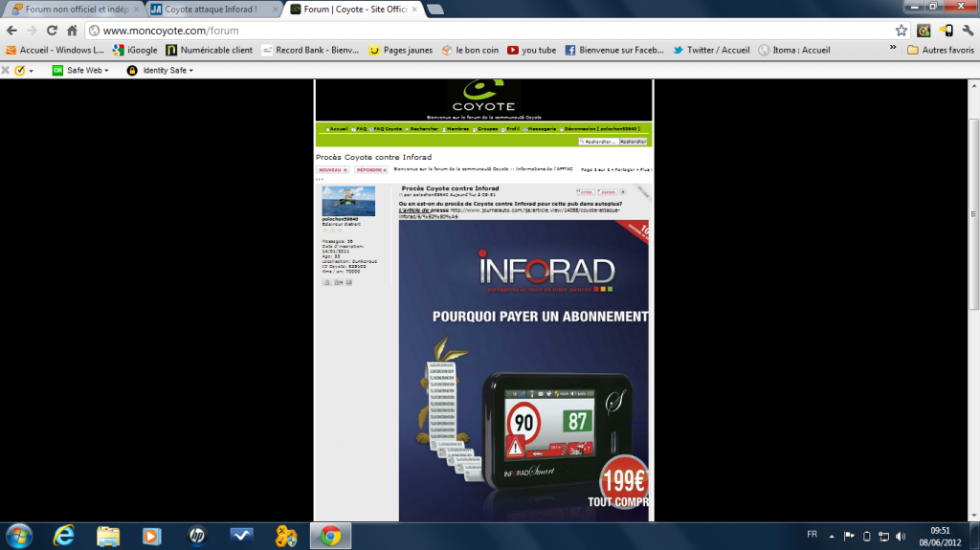The image size is (980, 550).
Task: Launch Internet Explorer from taskbar
Action: pyautogui.click(x=64, y=536)
